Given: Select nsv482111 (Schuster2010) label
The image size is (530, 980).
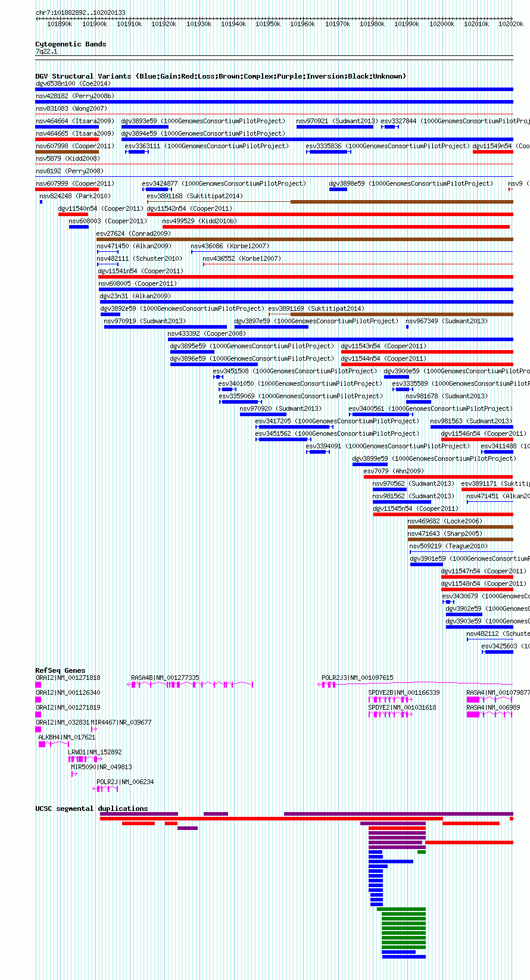Looking at the screenshot, I should pyautogui.click(x=139, y=258).
